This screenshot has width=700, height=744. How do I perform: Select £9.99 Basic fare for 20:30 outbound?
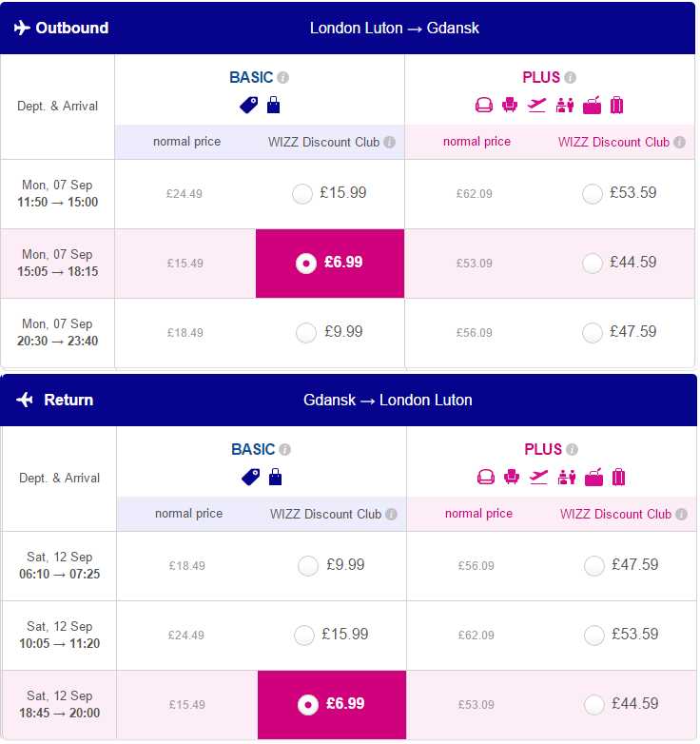(306, 333)
